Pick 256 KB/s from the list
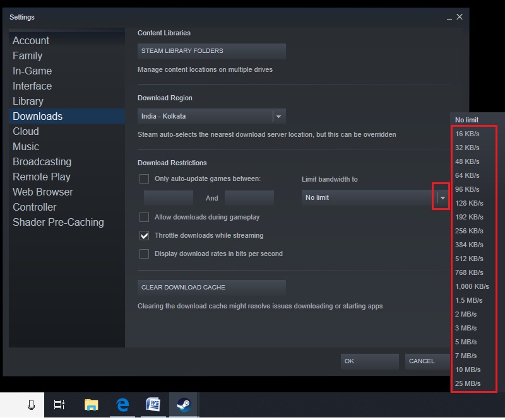Image resolution: width=505 pixels, height=420 pixels. pyautogui.click(x=469, y=231)
